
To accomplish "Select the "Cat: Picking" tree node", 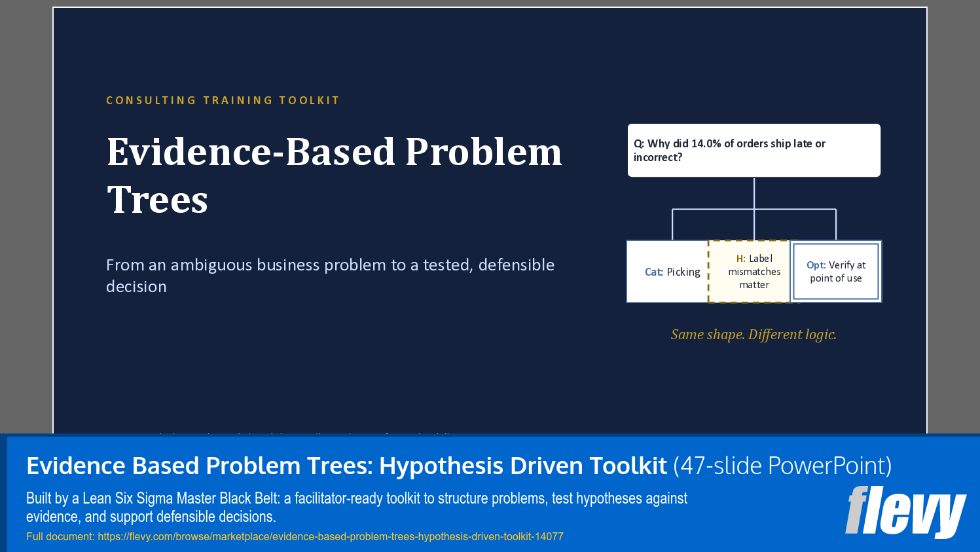I will click(668, 272).
